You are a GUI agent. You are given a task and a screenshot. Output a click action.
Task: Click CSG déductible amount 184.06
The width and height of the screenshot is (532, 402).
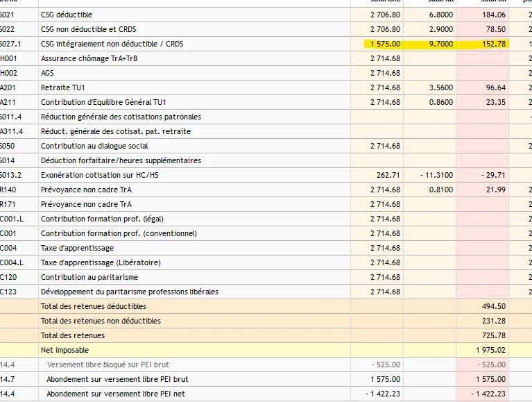[494, 15]
